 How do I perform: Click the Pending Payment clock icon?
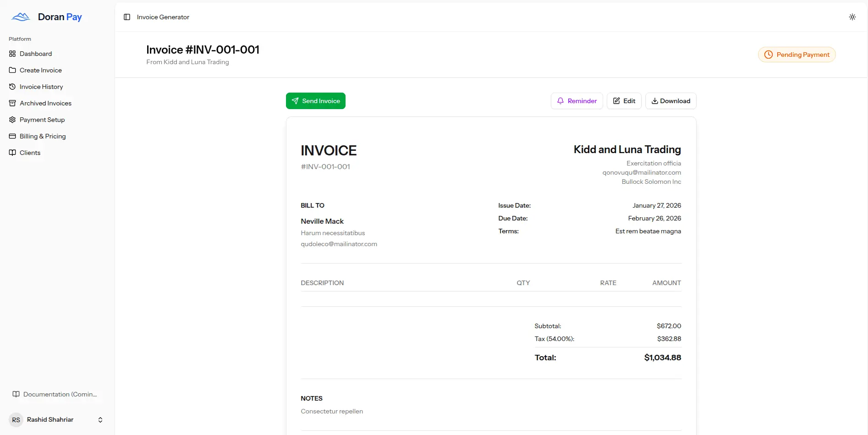tap(769, 55)
